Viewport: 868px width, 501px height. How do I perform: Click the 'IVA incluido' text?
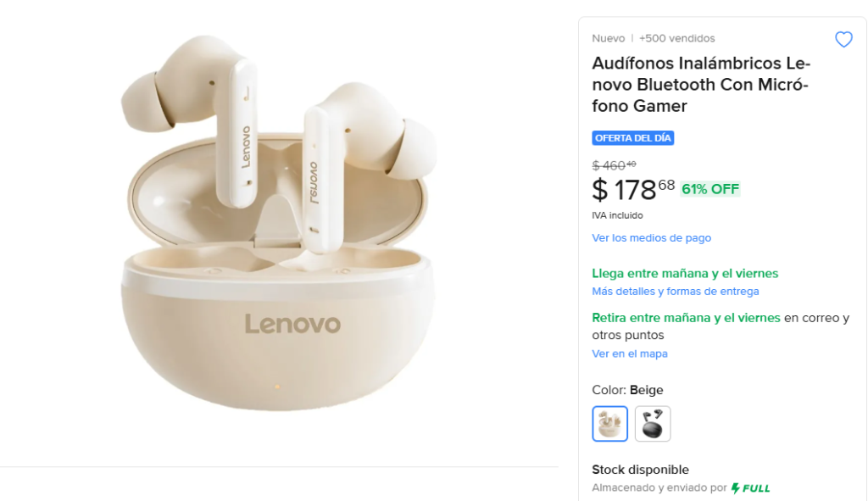point(617,215)
